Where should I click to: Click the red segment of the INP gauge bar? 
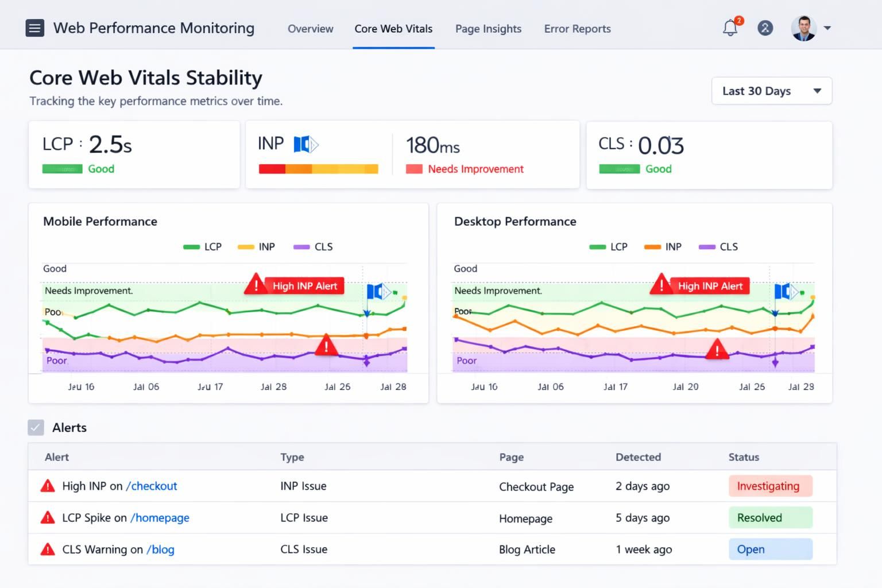click(x=273, y=169)
